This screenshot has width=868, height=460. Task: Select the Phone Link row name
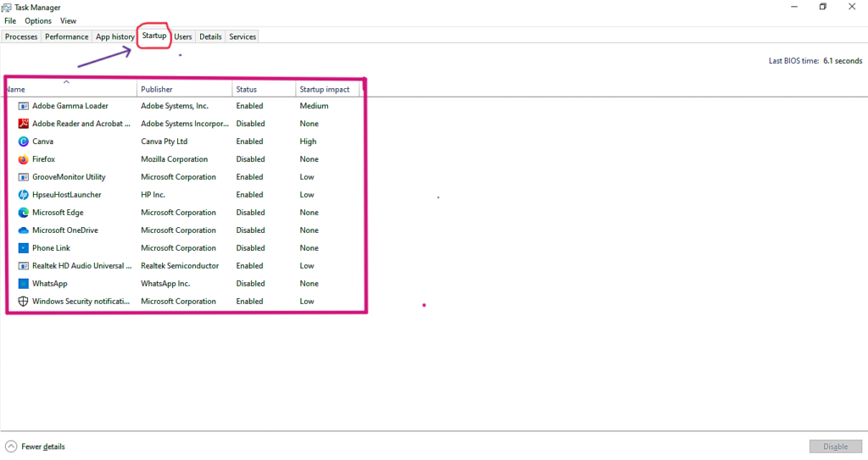(51, 248)
